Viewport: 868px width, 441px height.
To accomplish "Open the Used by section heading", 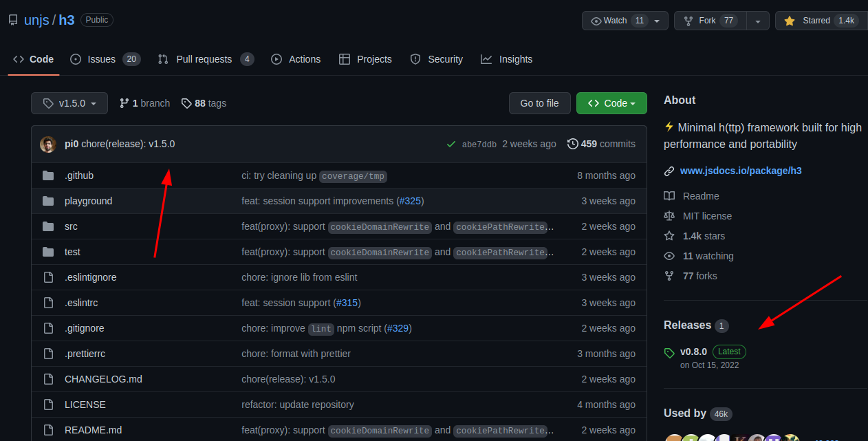I will (685, 413).
